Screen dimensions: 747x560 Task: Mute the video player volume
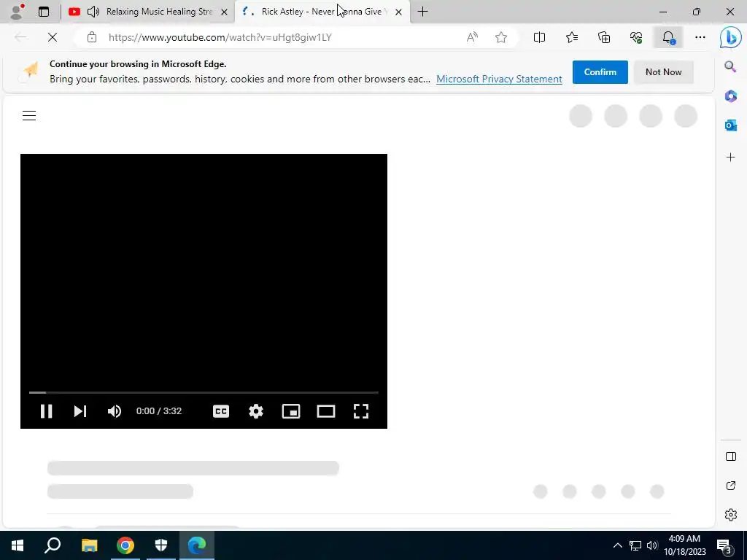click(x=115, y=411)
